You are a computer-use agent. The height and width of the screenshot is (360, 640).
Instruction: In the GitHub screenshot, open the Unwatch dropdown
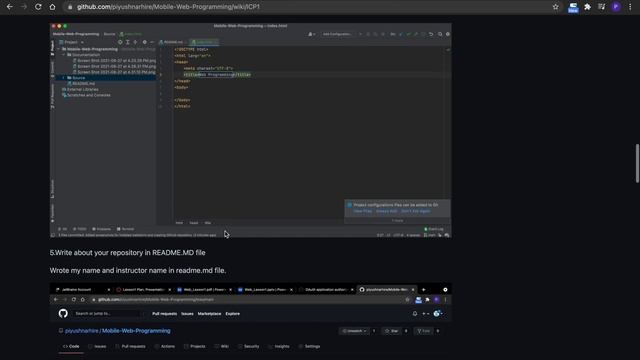click(x=354, y=331)
